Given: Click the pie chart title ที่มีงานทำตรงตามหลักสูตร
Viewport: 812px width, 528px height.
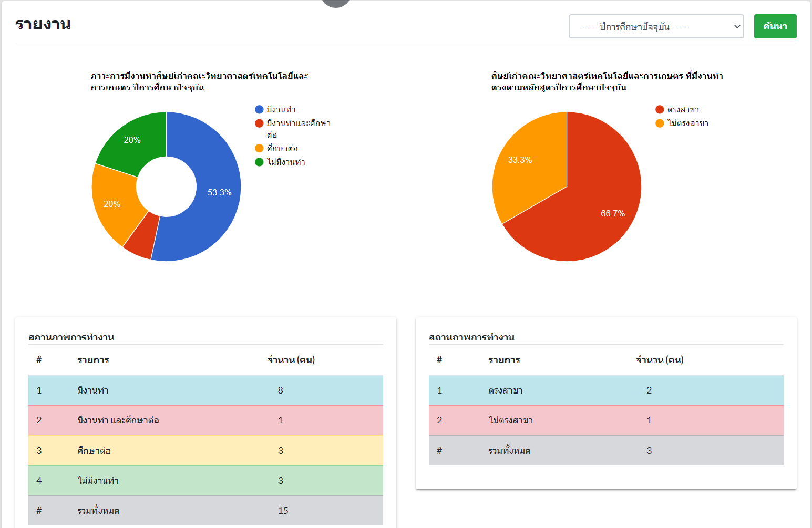Looking at the screenshot, I should point(607,81).
